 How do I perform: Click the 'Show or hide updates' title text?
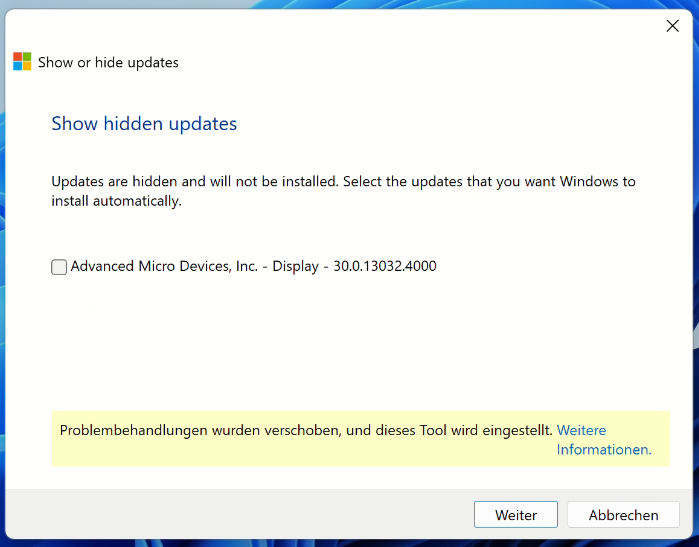[108, 62]
